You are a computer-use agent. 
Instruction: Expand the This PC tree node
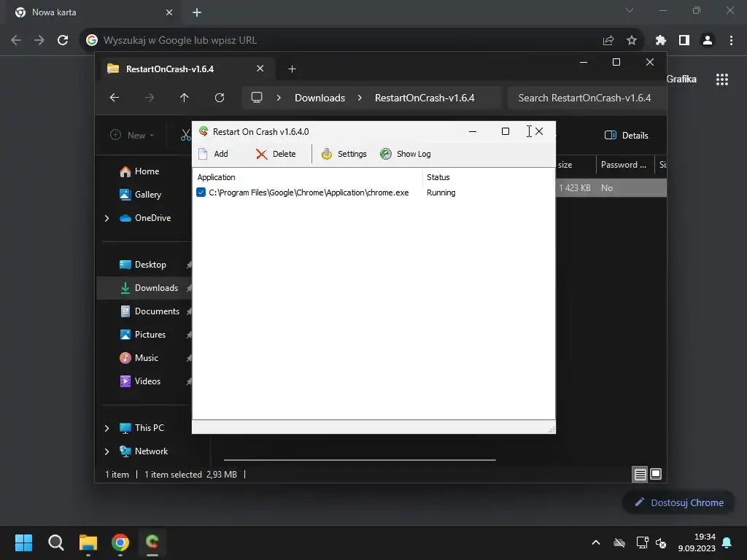(107, 428)
